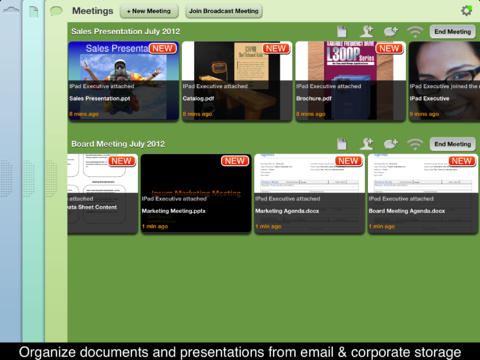Open the documents panel page icon
The width and height of the screenshot is (480, 360).
(x=34, y=12)
